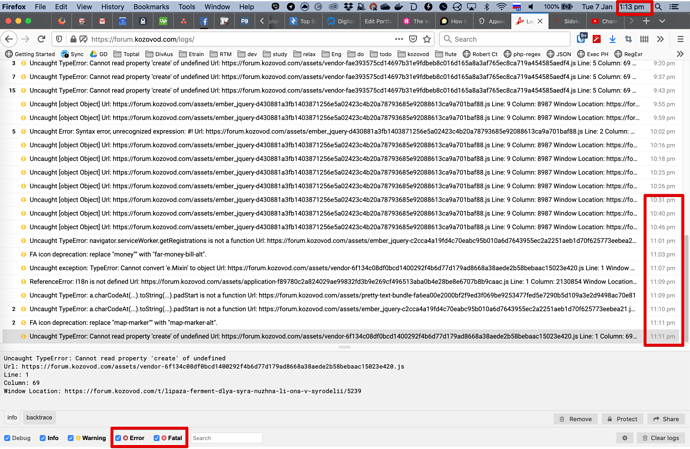Click the Clear logs button
The width and height of the screenshot is (690, 449).
click(x=661, y=438)
